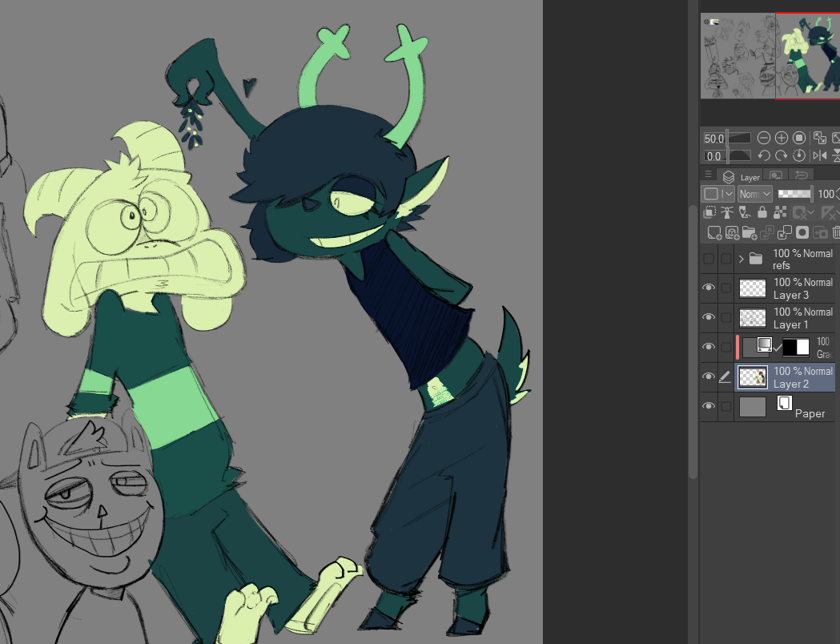The width and height of the screenshot is (840, 644).
Task: Check the selection box next to Gradient layer
Action: pyautogui.click(x=726, y=347)
